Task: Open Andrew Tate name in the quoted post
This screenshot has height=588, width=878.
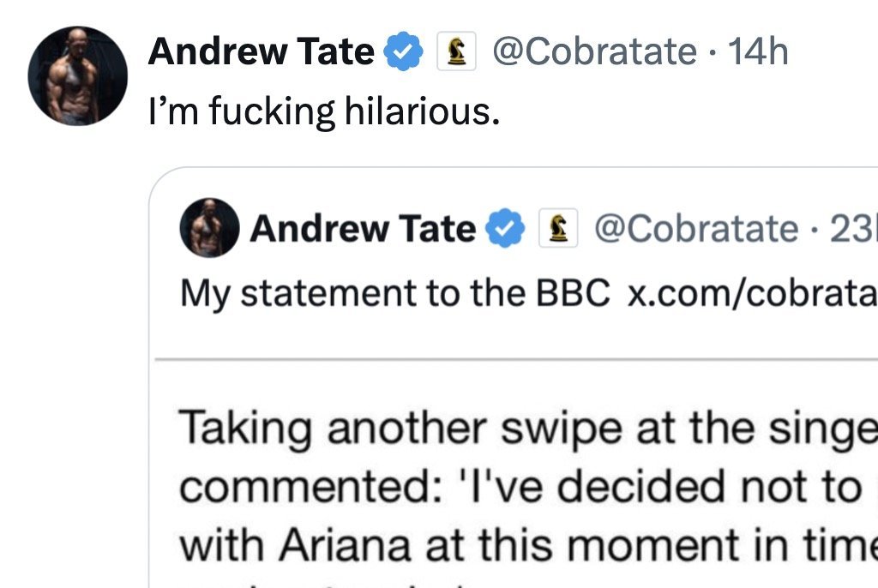Action: click(x=363, y=229)
